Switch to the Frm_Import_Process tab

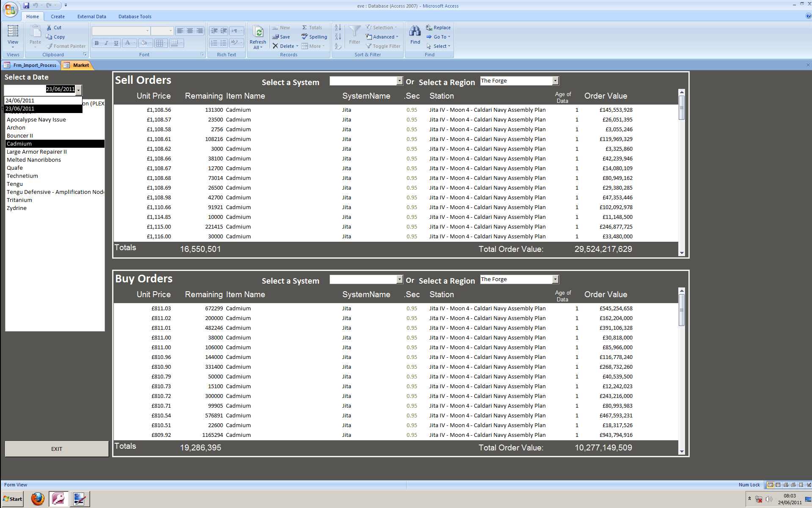pos(34,65)
